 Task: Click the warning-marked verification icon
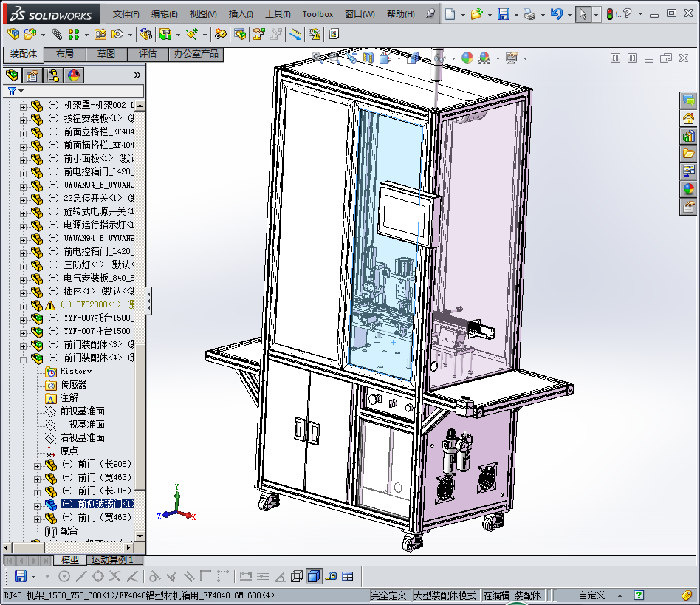coord(315,34)
